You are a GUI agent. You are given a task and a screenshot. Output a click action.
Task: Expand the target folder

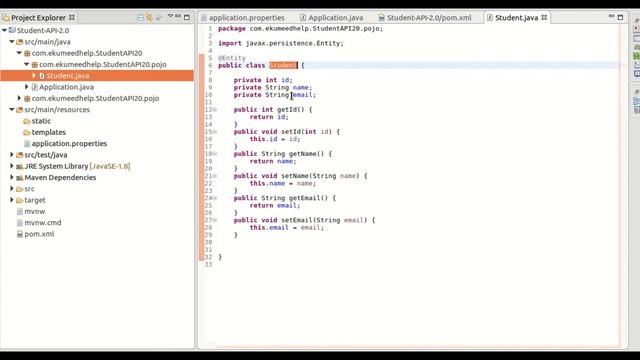[x=12, y=200]
